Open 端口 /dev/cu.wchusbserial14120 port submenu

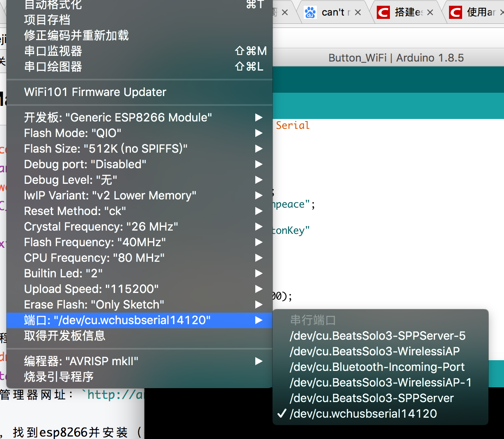tap(140, 320)
